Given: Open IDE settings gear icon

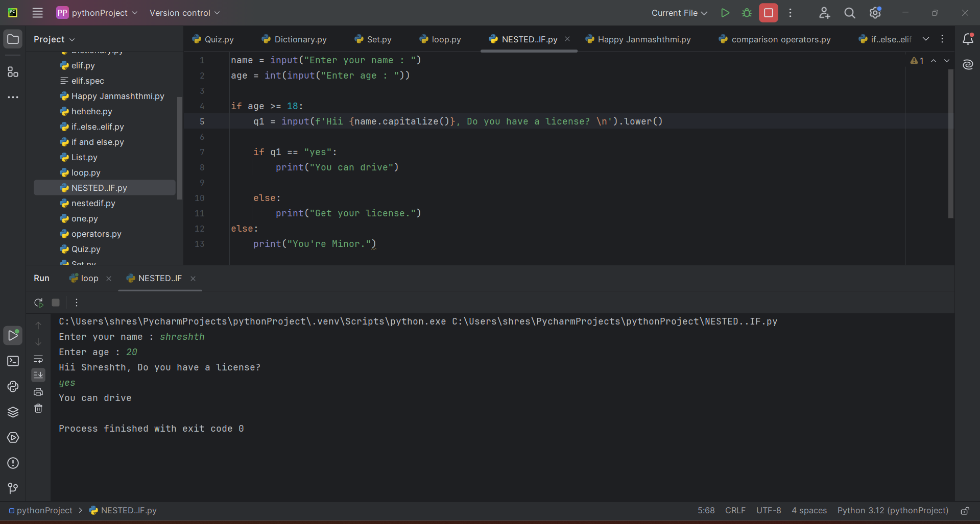Looking at the screenshot, I should coord(875,13).
